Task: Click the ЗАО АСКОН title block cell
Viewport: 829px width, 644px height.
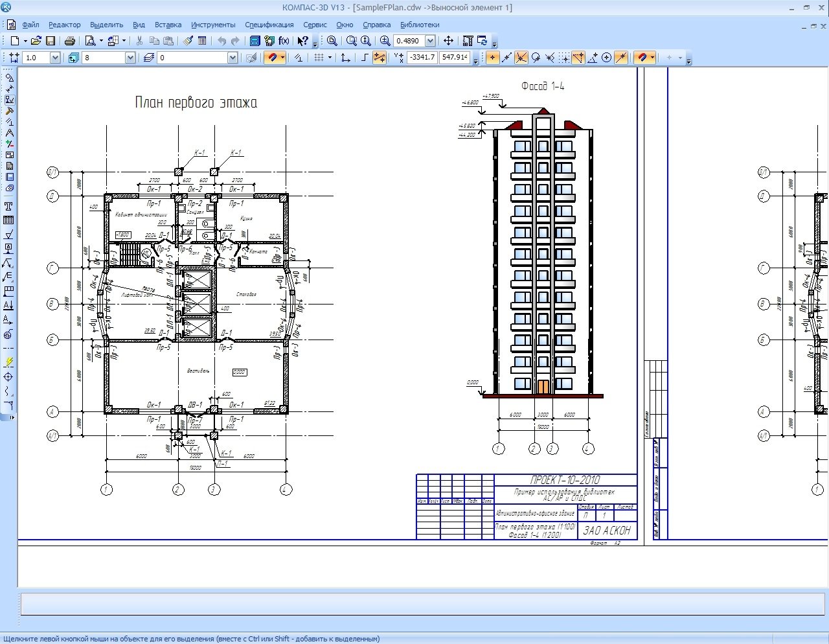Action: [x=606, y=531]
